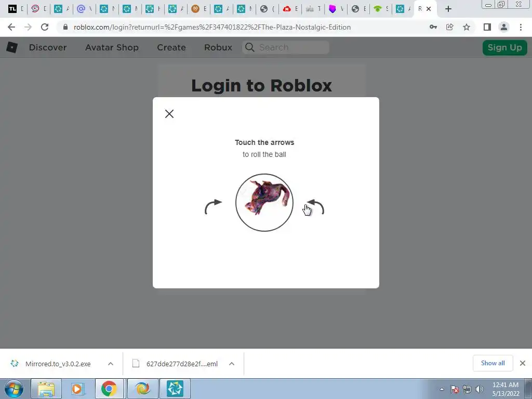Open the Windows Start menu
The height and width of the screenshot is (399, 532).
pos(14,389)
